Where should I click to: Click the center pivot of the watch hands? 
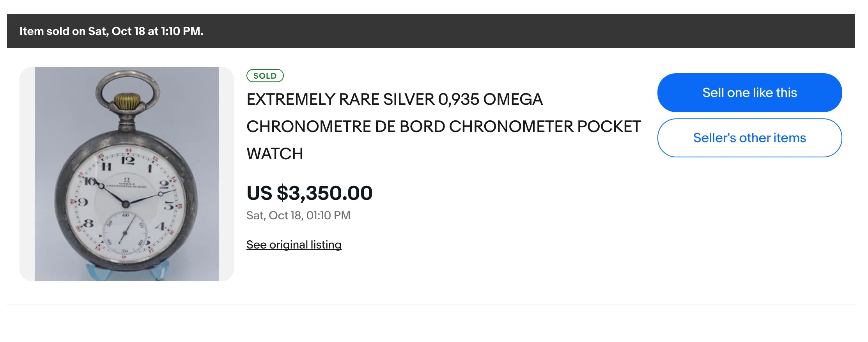pyautogui.click(x=126, y=204)
